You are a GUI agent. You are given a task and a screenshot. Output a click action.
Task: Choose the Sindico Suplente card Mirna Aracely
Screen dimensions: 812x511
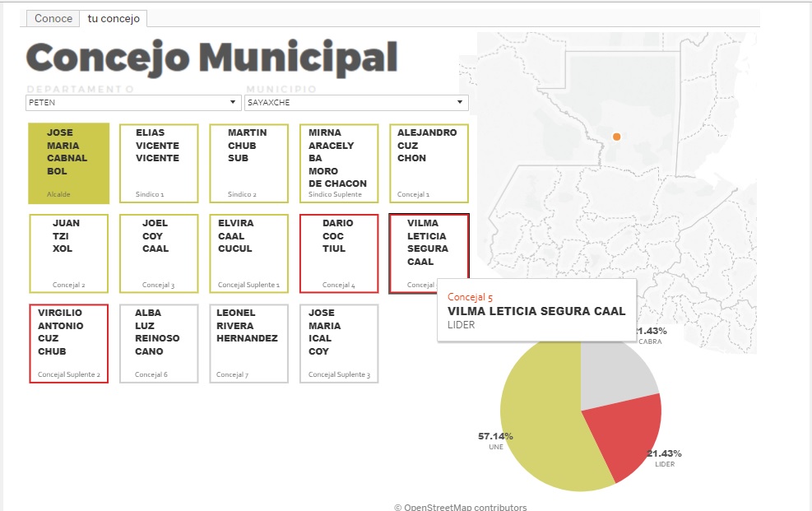(338, 163)
